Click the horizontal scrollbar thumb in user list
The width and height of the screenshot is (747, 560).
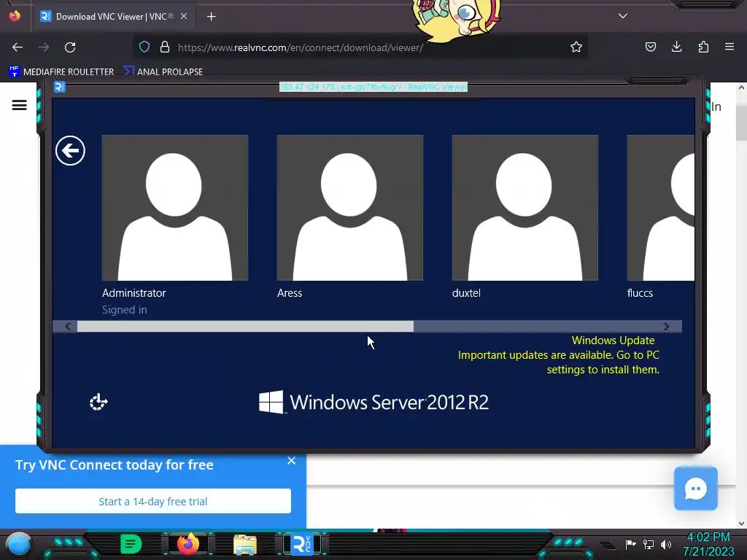245,326
